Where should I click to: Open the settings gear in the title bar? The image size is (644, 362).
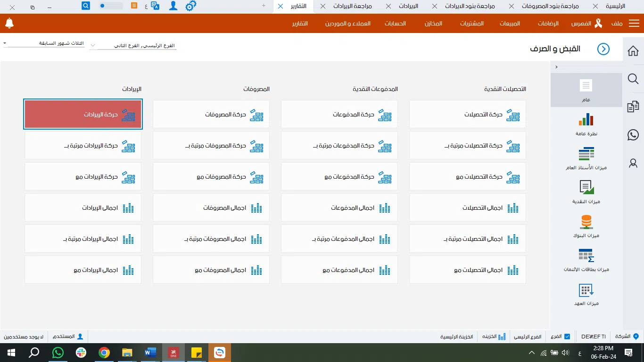(x=191, y=6)
